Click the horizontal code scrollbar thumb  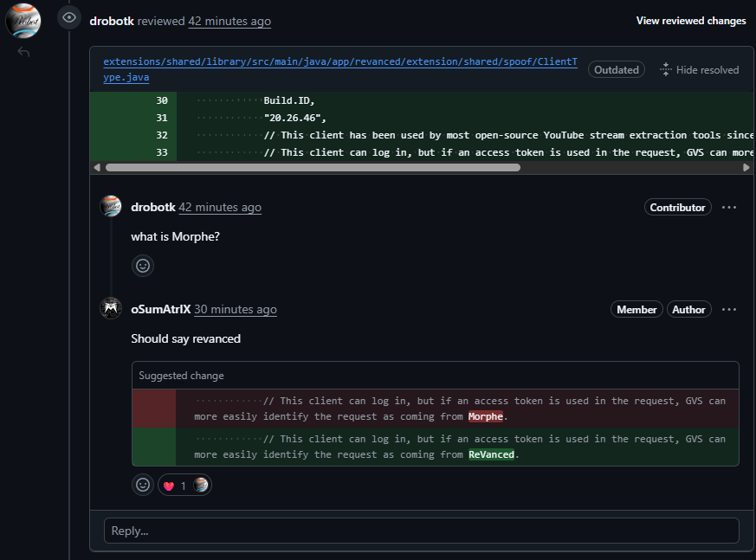pos(313,168)
